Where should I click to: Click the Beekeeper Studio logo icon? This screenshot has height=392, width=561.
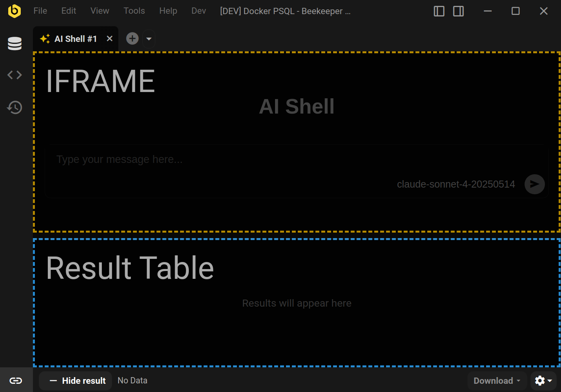click(x=14, y=11)
